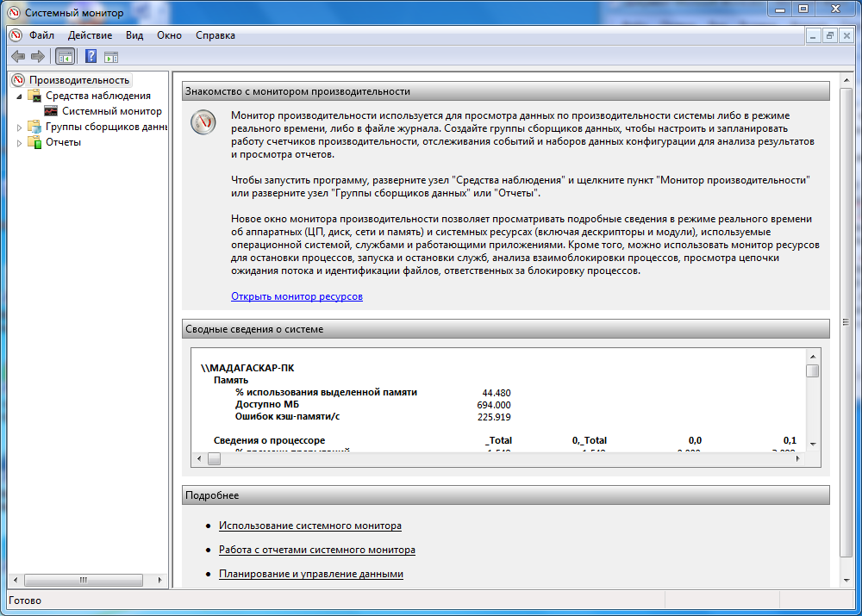
Task: Click the main pane vertical scrollbar thumb
Action: tap(846, 322)
